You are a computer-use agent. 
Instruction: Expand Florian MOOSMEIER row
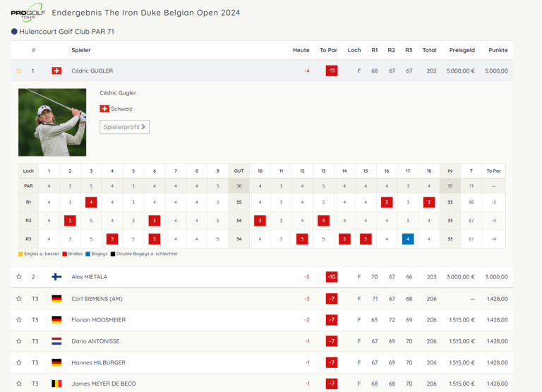click(262, 320)
